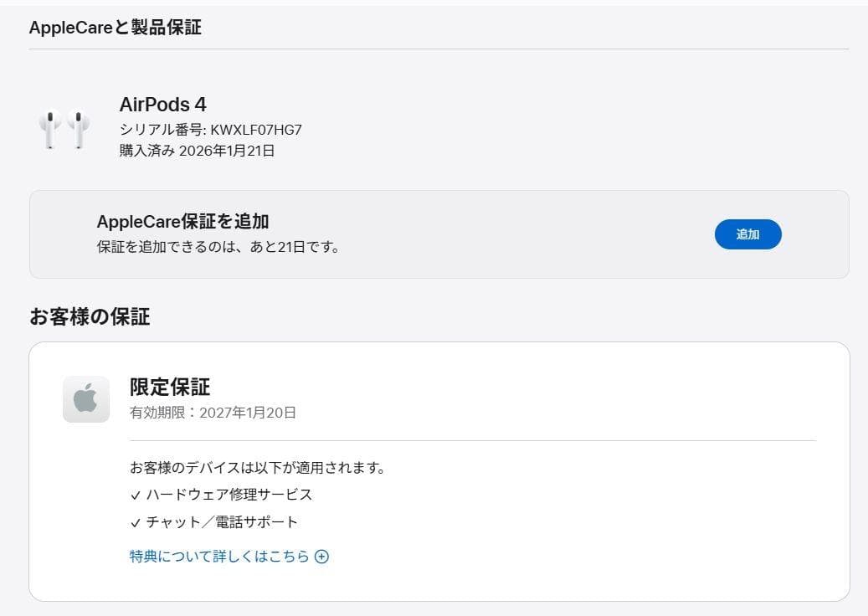Click the 購入済み 2026年1月21日 purchase date

[197, 151]
